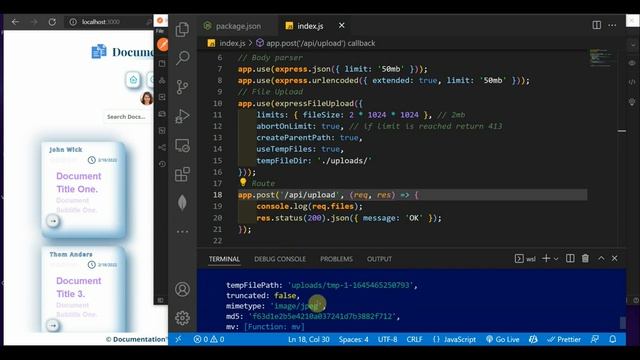Image resolution: width=640 pixels, height=360 pixels.
Task: Start Go Live server
Action: [502, 339]
